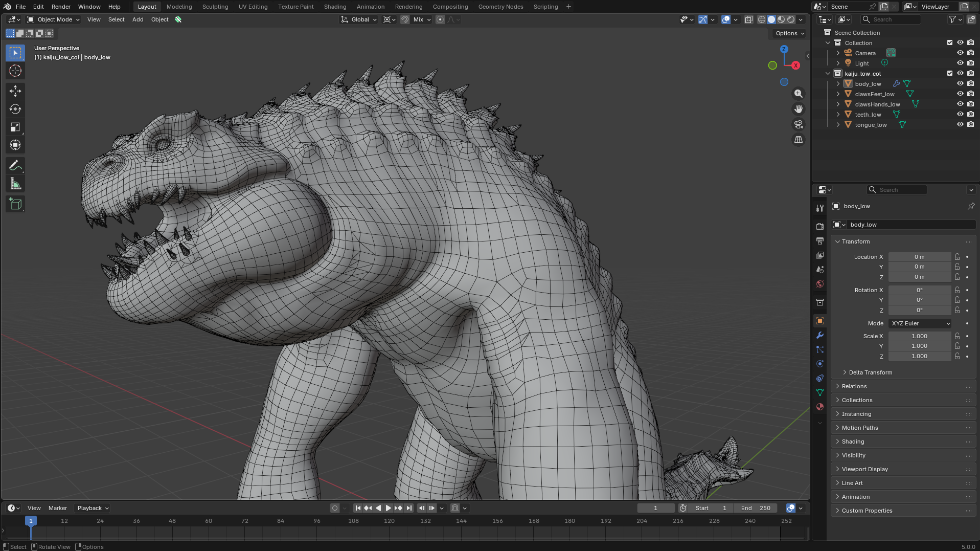The image size is (980, 551).
Task: Open the View Layer properties tab
Action: tap(820, 255)
